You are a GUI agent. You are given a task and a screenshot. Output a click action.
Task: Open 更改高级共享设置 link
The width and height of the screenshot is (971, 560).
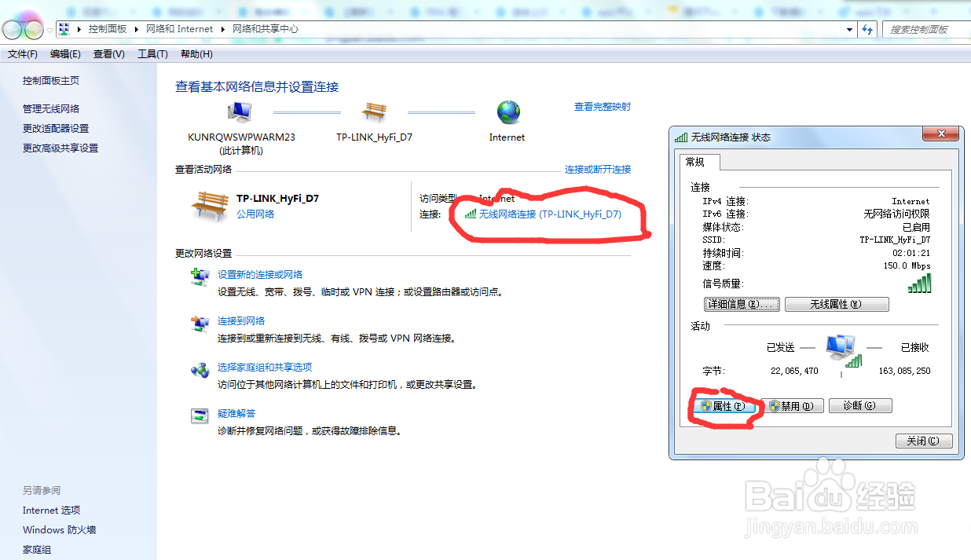coord(60,148)
